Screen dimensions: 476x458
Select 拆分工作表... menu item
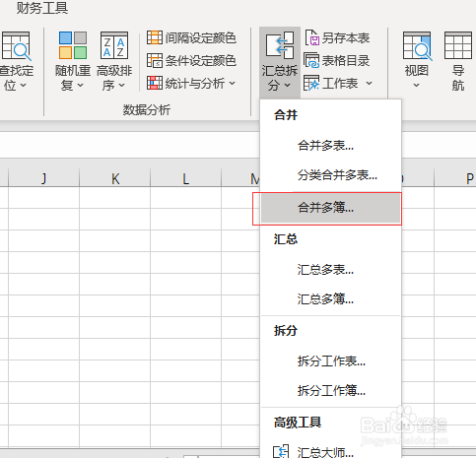tap(331, 361)
